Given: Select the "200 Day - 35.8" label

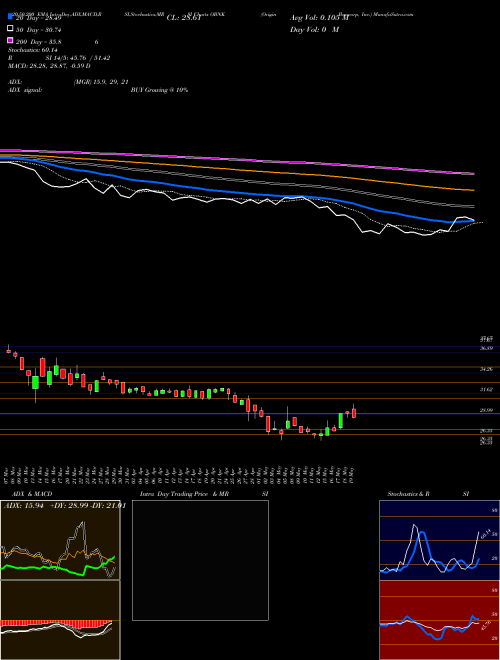Looking at the screenshot, I should coord(38,42).
